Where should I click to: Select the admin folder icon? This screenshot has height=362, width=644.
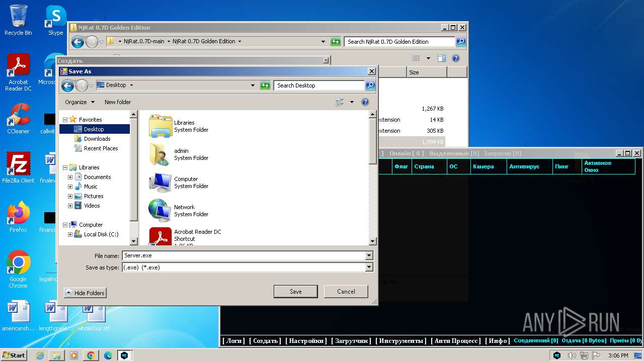(160, 154)
